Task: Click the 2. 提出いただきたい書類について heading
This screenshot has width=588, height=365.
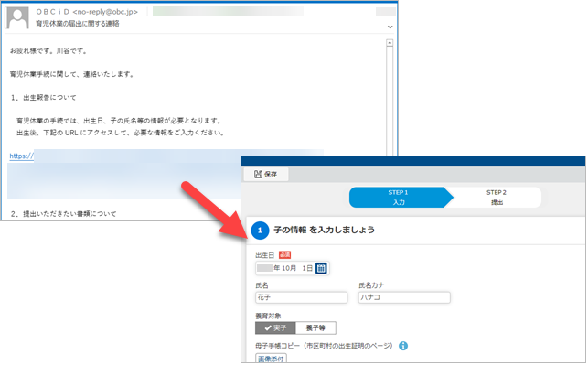Action: 63,214
